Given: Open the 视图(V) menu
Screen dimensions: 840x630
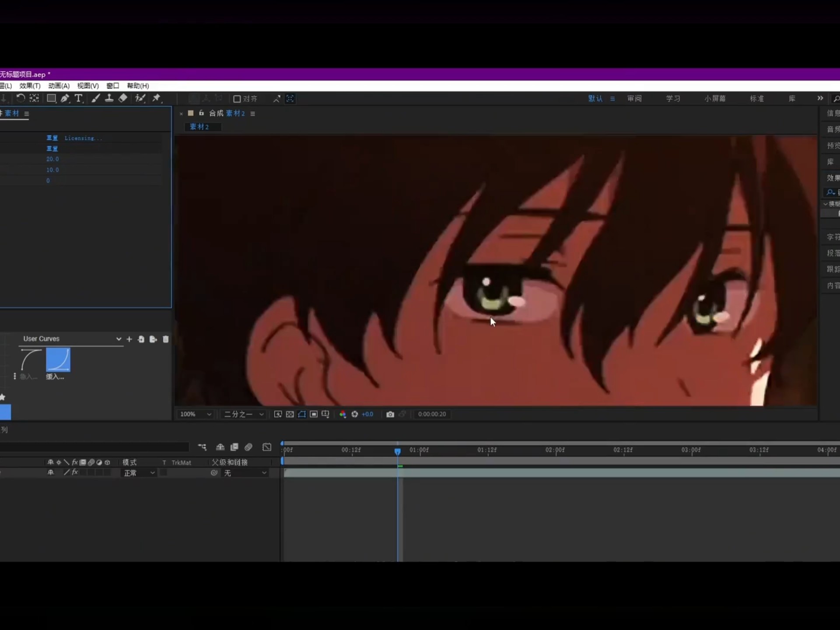Looking at the screenshot, I should pyautogui.click(x=88, y=86).
